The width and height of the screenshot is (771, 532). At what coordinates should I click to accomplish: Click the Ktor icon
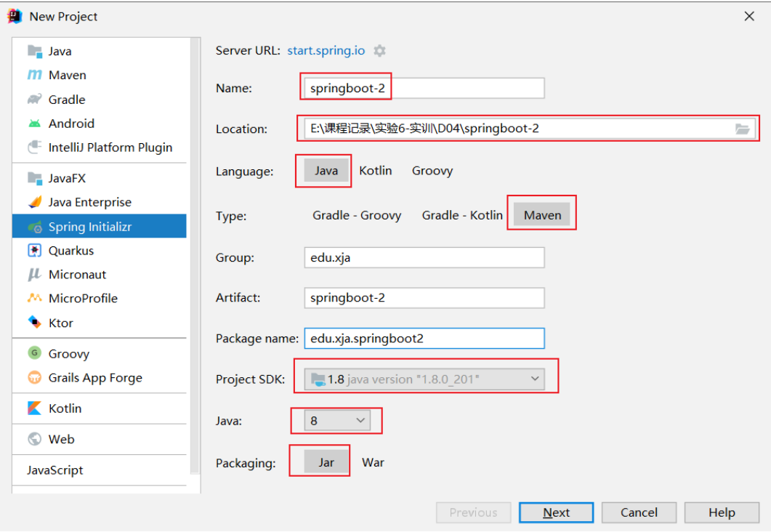click(35, 323)
